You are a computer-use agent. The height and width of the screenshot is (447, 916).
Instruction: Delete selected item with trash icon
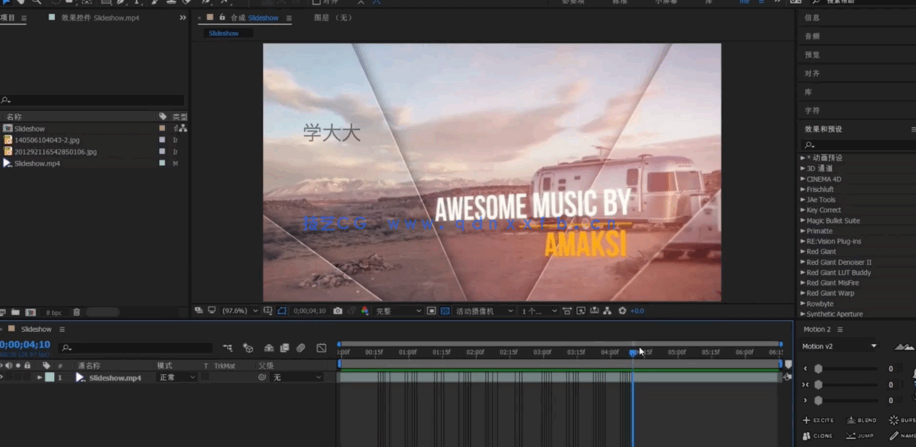click(77, 313)
